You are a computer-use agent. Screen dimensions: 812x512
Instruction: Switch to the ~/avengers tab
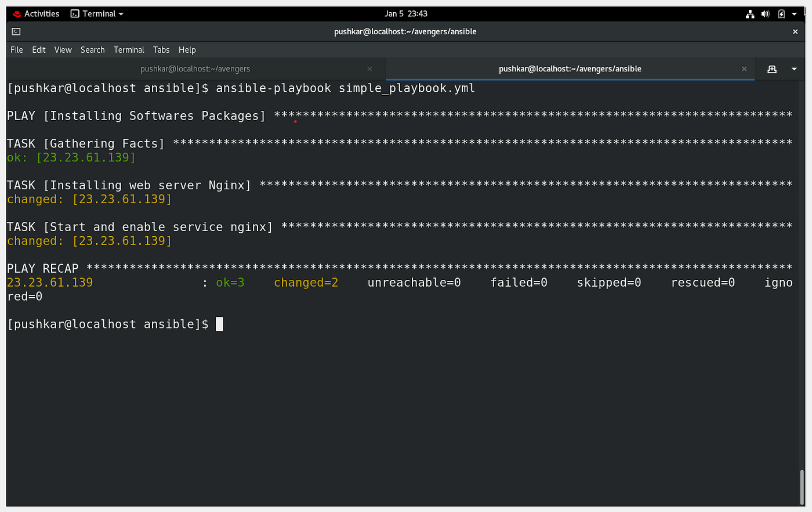click(195, 69)
